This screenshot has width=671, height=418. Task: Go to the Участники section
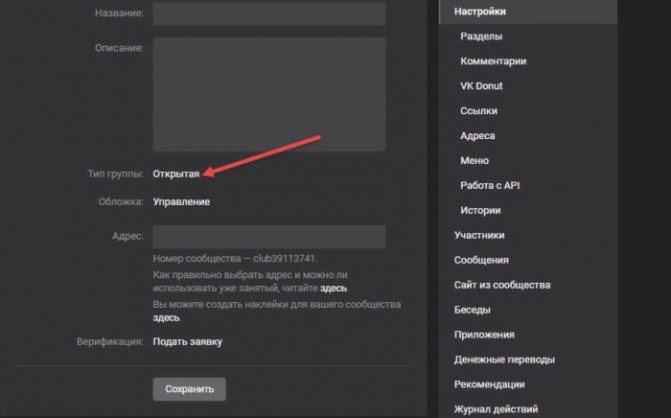[479, 235]
